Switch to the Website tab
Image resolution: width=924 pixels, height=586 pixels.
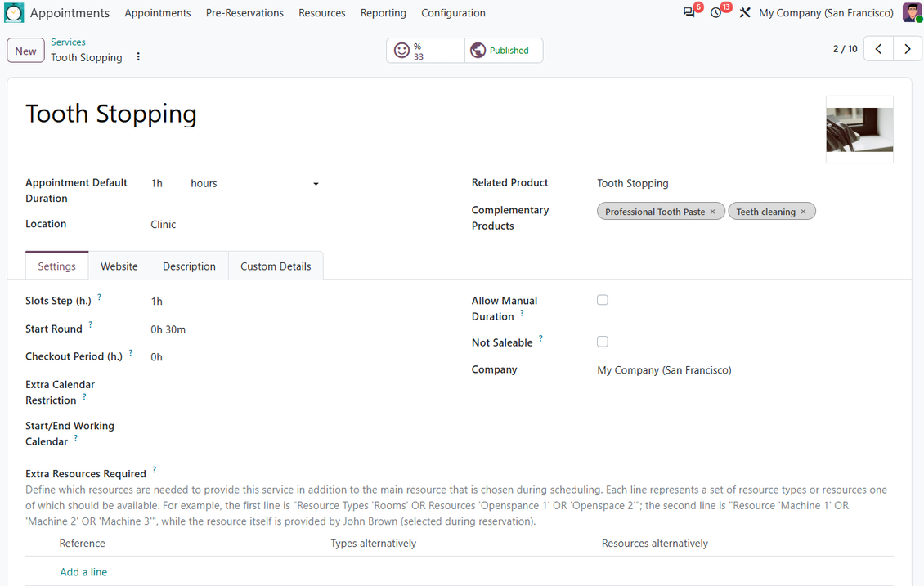tap(119, 266)
